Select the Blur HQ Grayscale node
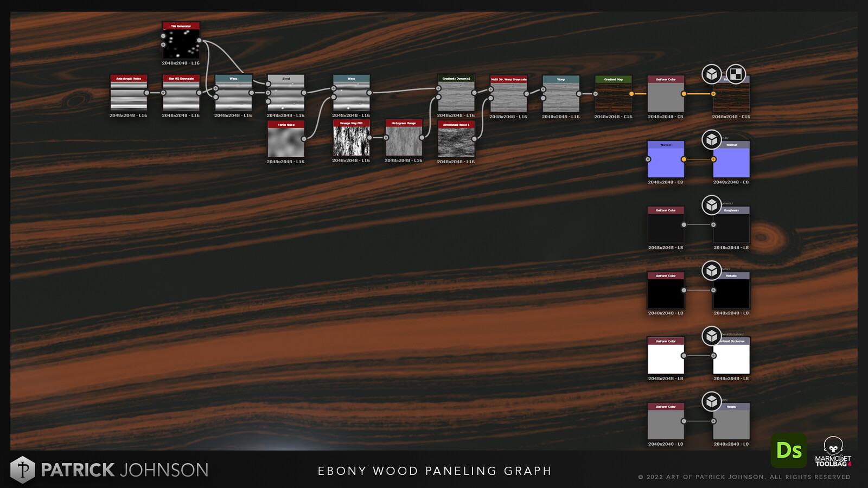 181,93
